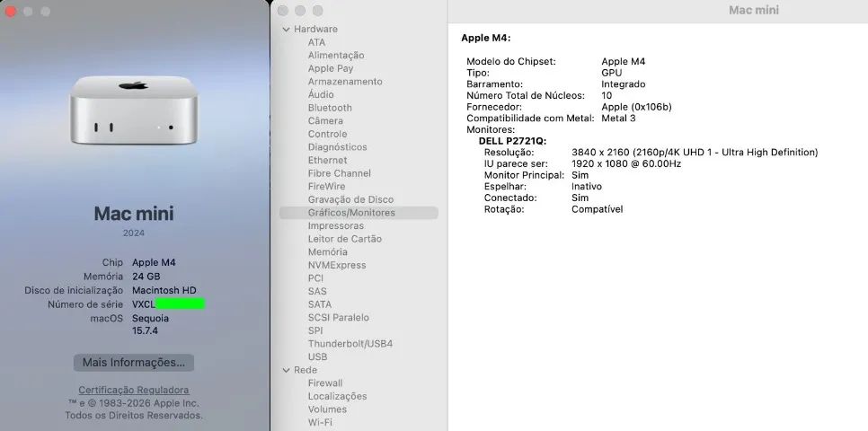Open Localizações under Rede

tap(337, 396)
